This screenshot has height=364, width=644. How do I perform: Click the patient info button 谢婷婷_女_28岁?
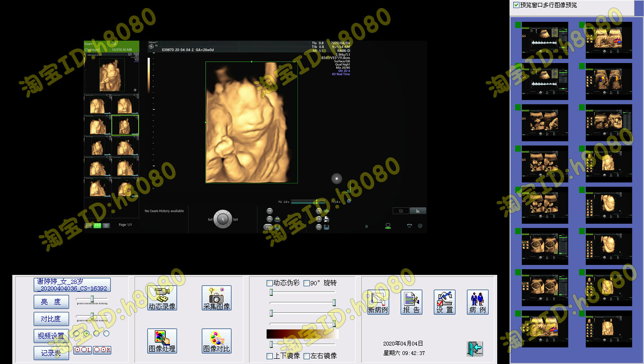pos(72,285)
